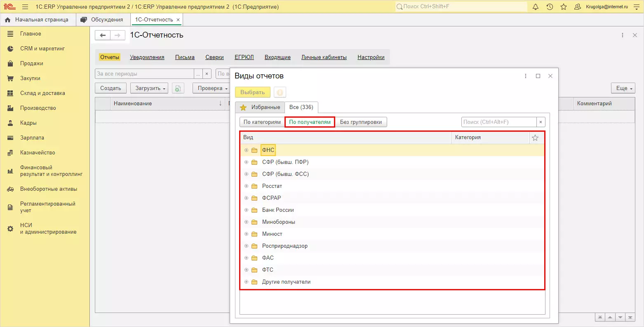Expand the ФНС folder

click(246, 150)
